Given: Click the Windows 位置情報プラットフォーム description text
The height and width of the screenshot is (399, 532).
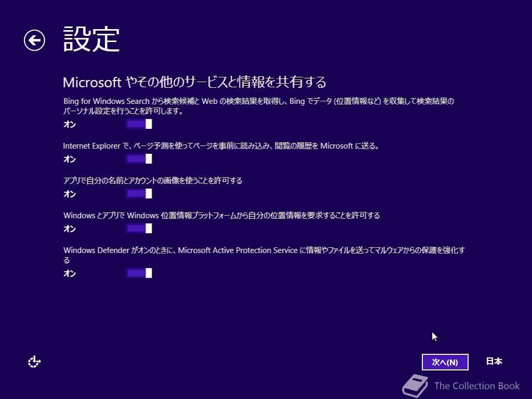Looking at the screenshot, I should click(x=221, y=216).
